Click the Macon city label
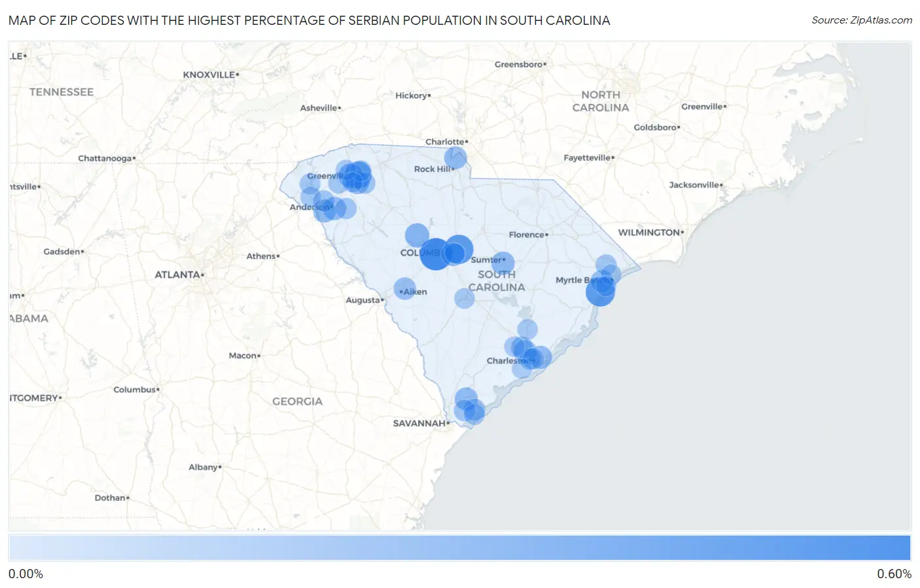The height and width of the screenshot is (588, 920). pyautogui.click(x=245, y=356)
